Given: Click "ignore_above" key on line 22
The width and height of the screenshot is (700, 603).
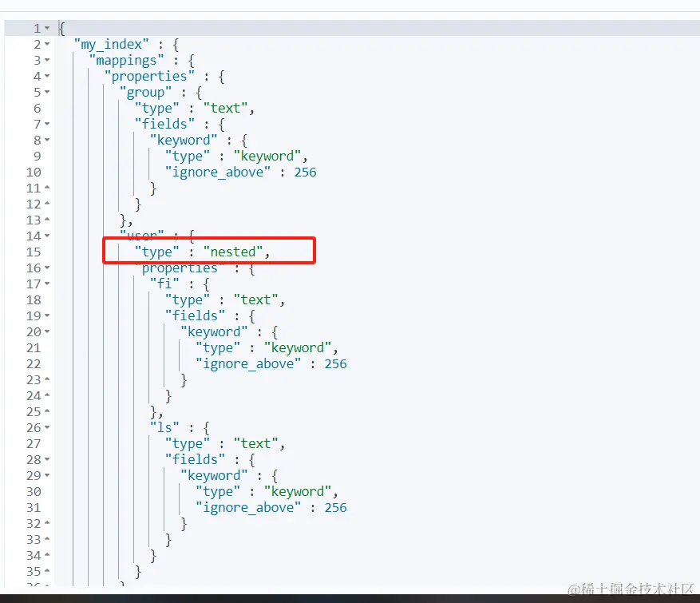Looking at the screenshot, I should pos(248,364).
